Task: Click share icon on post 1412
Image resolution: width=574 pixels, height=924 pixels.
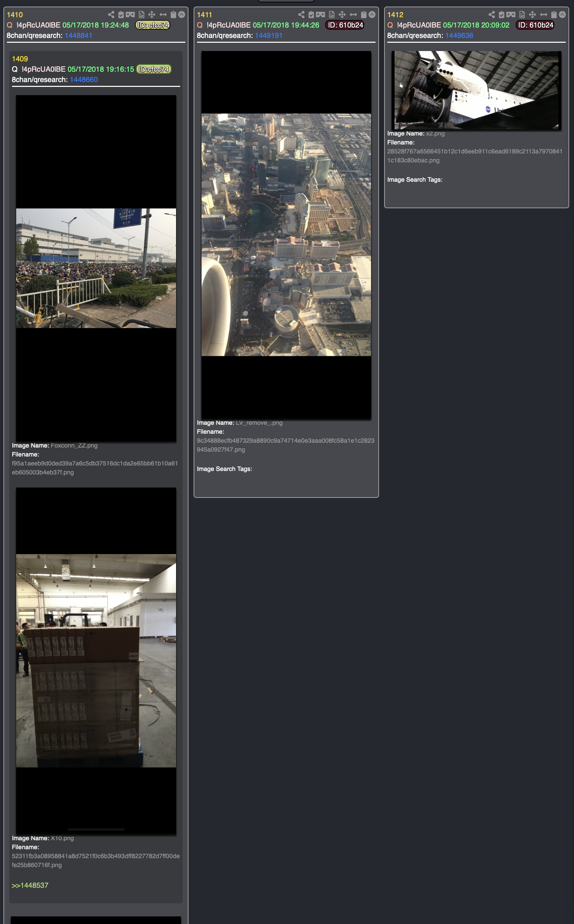Action: 492,15
